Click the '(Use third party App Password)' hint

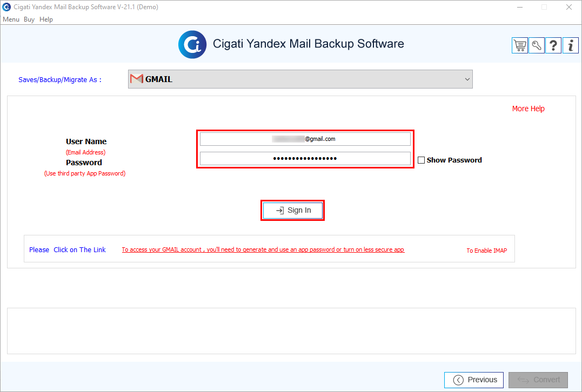(85, 173)
